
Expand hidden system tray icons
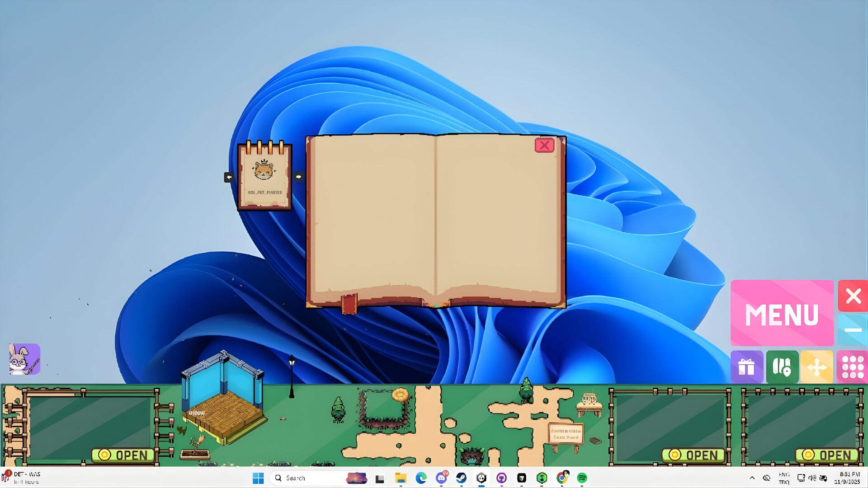752,477
